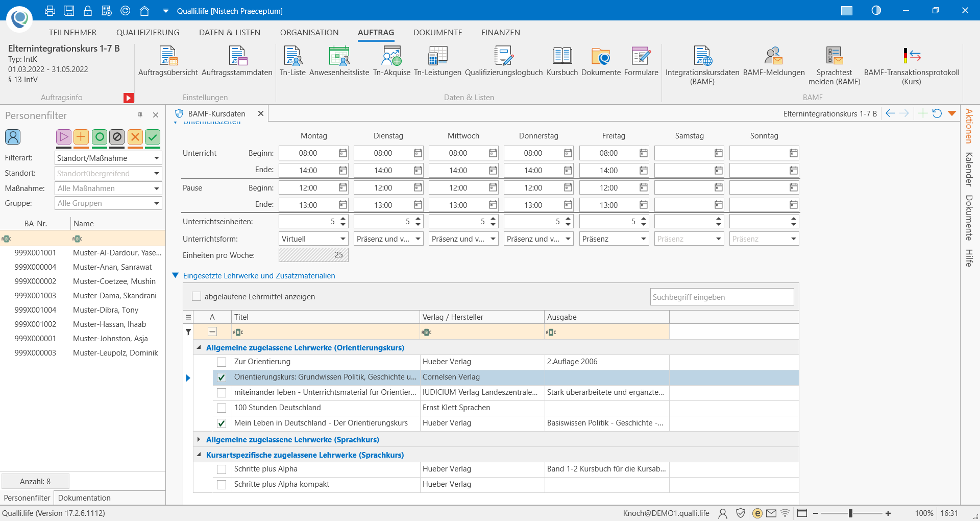Screen dimensions: 980x521
Task: Open Dokumente in the ribbon
Action: 601,61
